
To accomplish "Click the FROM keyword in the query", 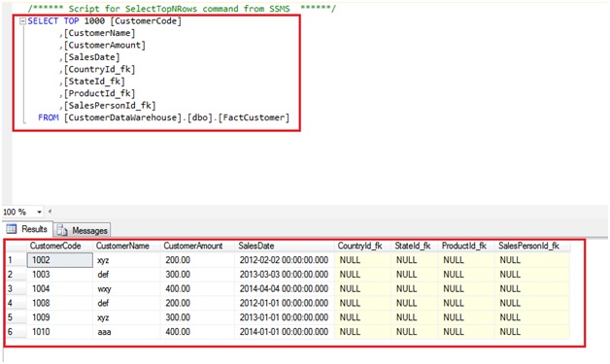I will (49, 117).
